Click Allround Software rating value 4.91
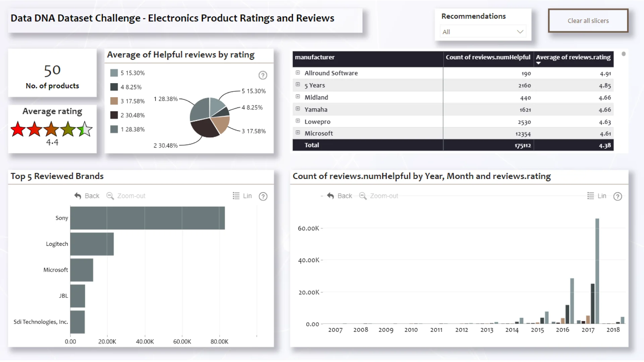 [605, 73]
